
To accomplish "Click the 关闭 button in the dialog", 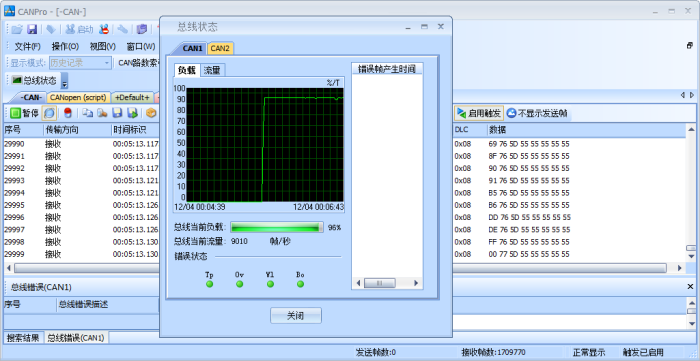I will point(296,316).
